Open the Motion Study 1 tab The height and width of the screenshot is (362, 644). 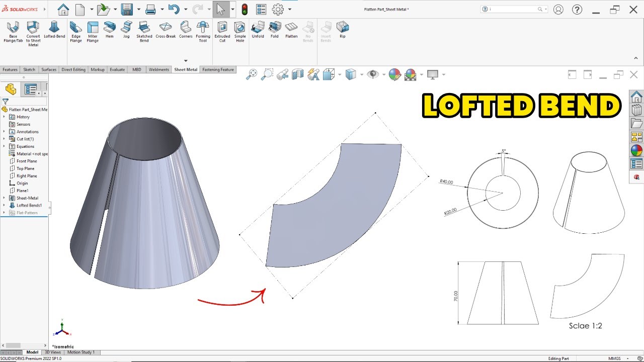[x=81, y=352]
